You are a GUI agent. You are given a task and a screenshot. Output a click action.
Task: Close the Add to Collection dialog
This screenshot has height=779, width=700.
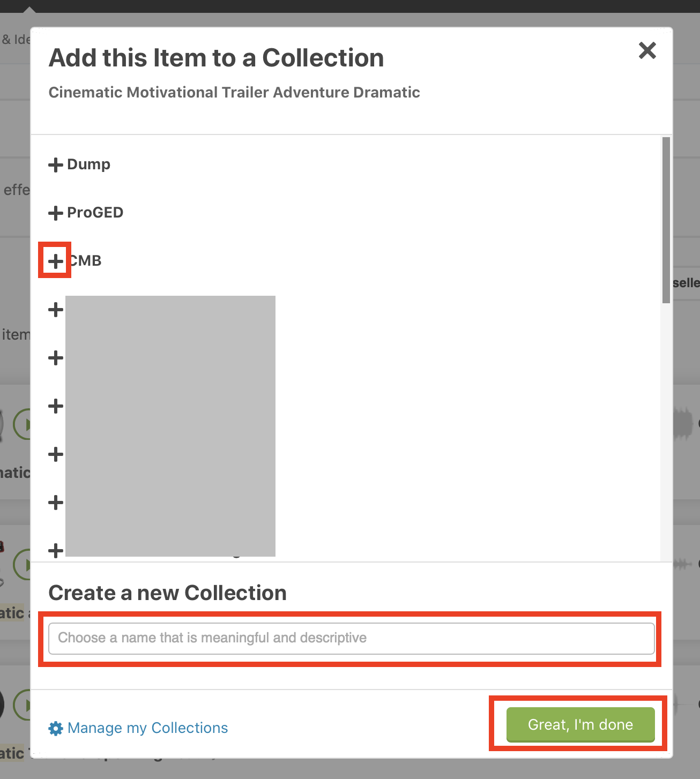click(647, 51)
